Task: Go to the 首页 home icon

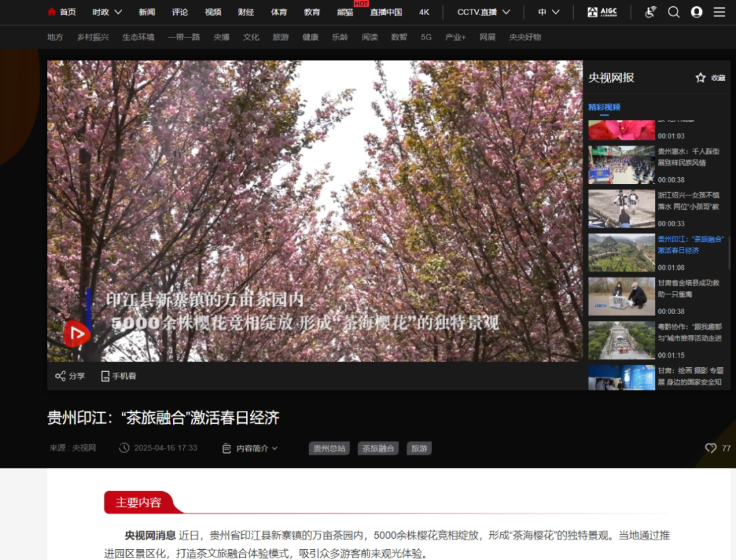Action: tap(52, 12)
